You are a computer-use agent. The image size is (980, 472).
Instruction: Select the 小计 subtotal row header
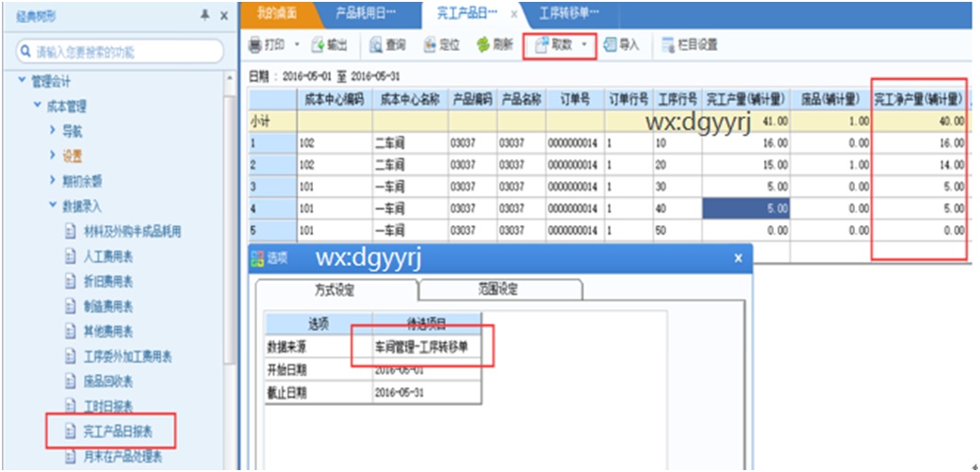[x=272, y=122]
